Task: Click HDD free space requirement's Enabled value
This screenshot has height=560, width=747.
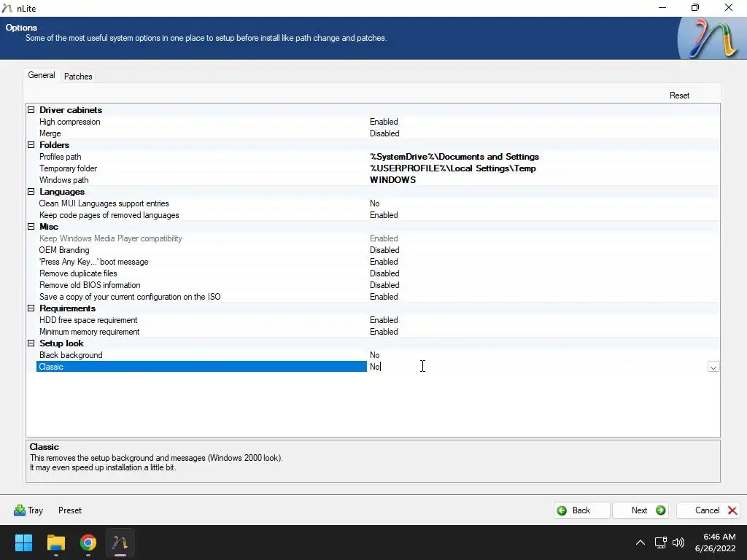Action: [x=384, y=320]
